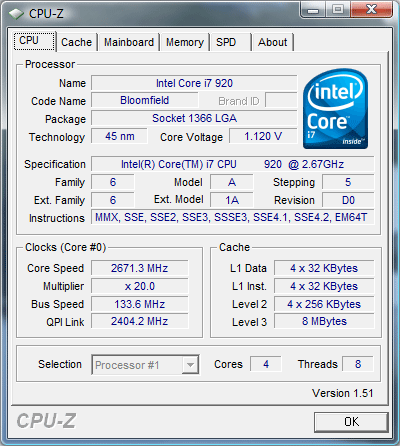Go to the SPD tab

pos(230,42)
